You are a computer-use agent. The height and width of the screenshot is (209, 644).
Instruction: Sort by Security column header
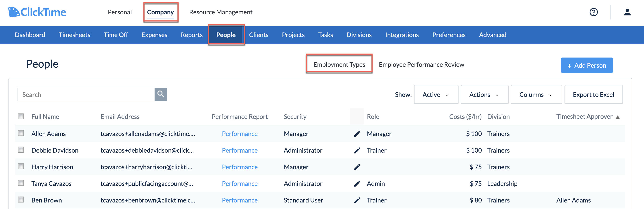[x=295, y=117]
